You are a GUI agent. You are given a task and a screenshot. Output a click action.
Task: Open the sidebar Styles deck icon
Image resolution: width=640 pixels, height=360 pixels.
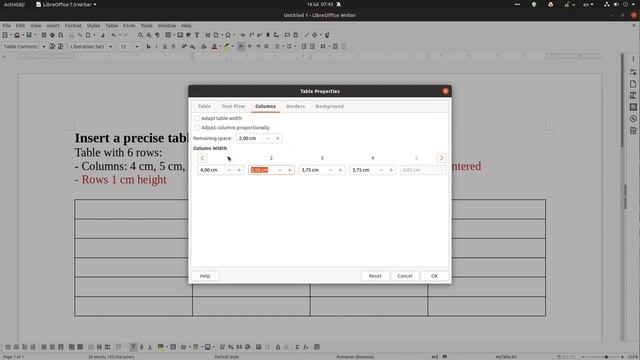tap(633, 96)
